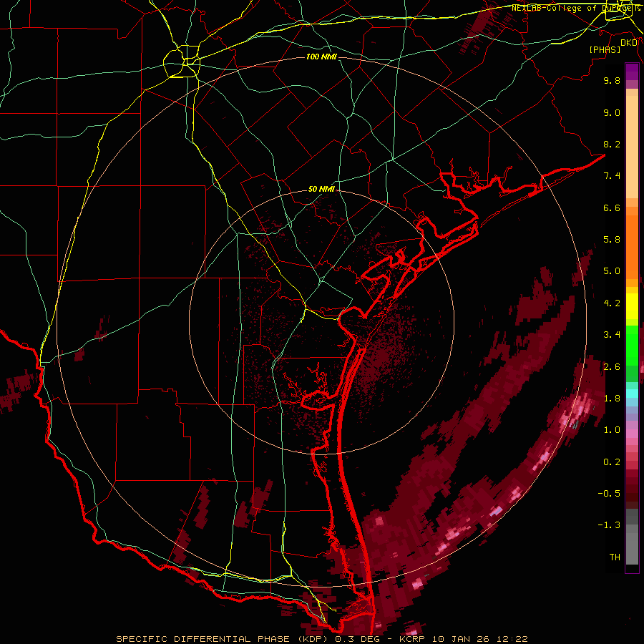644x644 pixels.
Task: Click the 0.2 value on the color scale
Action: 612,462
